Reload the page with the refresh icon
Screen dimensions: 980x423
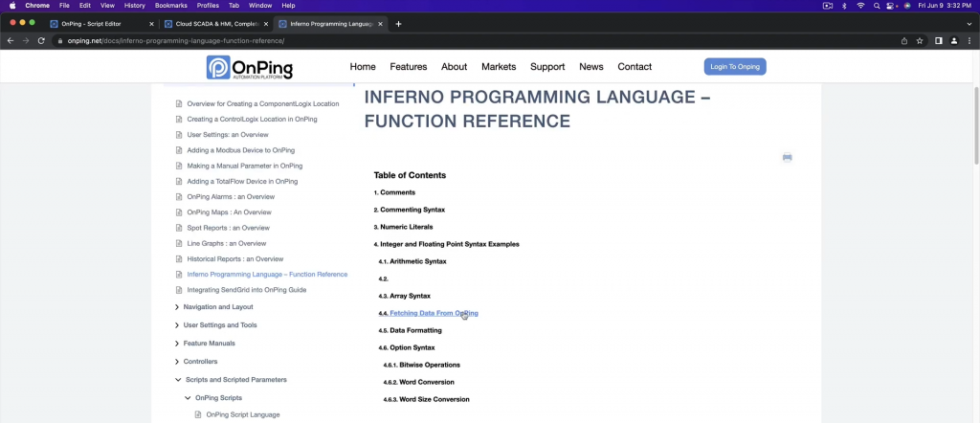pyautogui.click(x=41, y=40)
